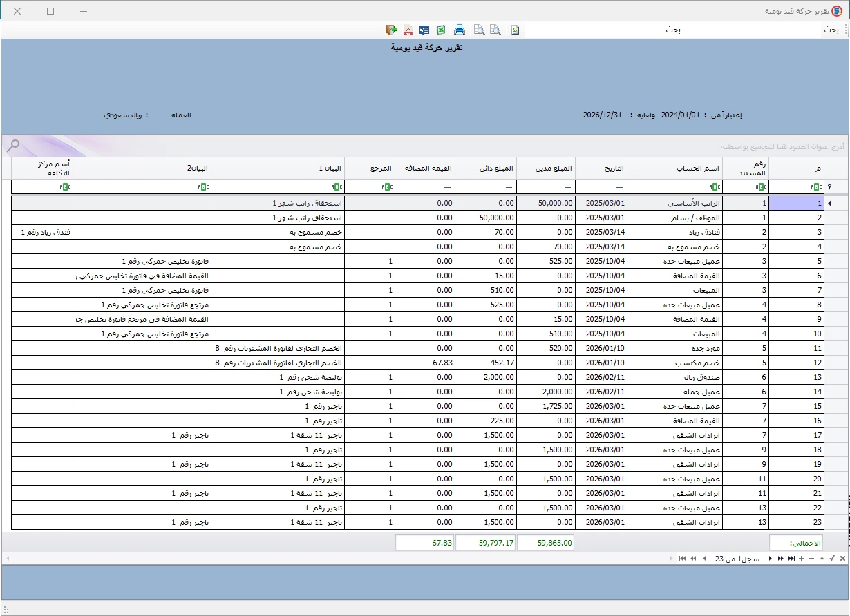
Task: Print the journal entry report
Action: [459, 30]
